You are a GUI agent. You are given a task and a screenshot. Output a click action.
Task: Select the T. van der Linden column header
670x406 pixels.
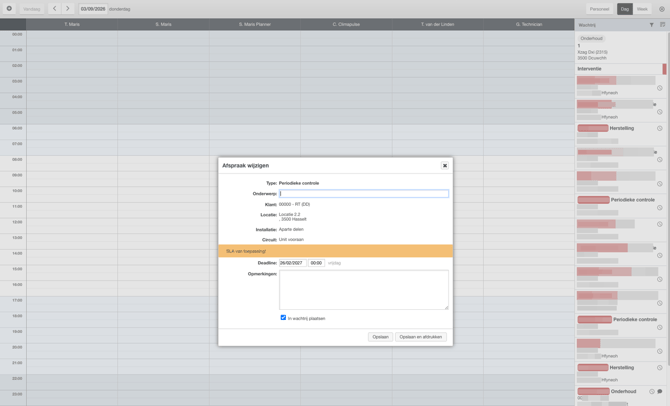[438, 24]
